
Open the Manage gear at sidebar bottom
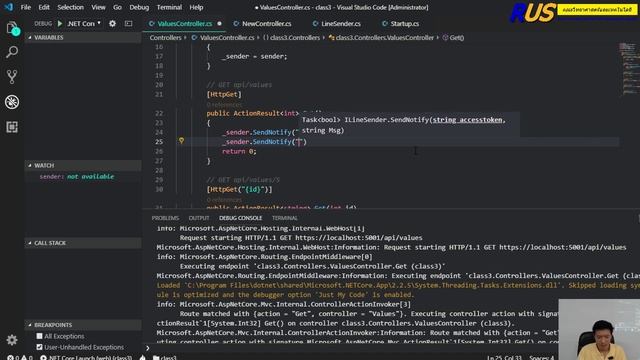12,340
